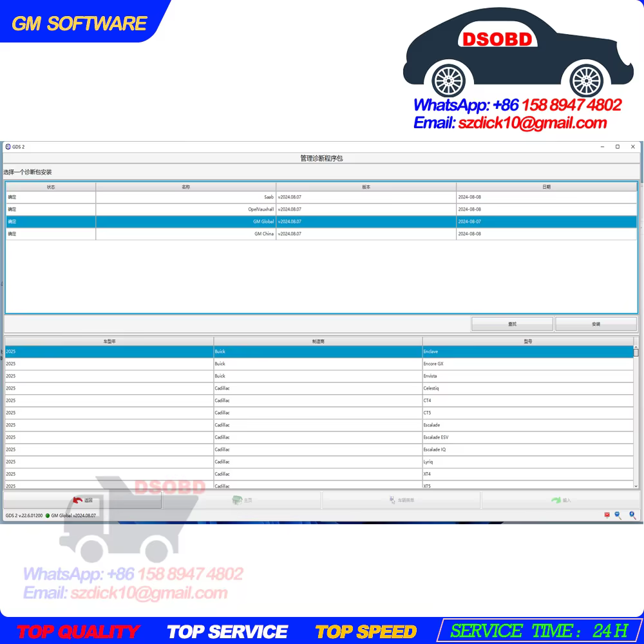Maximize the GDS 2 window
Viewport: 644px width, 644px height.
[x=618, y=147]
